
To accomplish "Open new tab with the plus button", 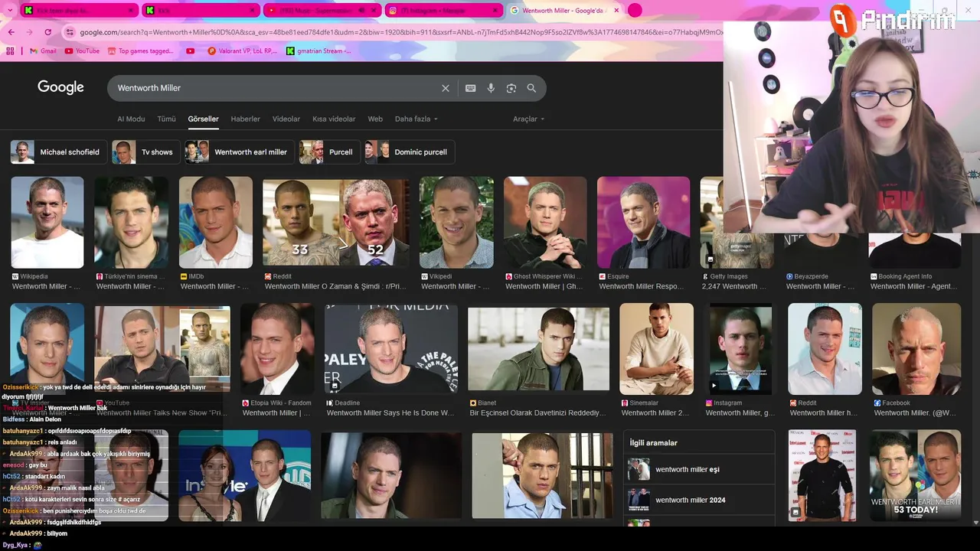I will coord(635,11).
